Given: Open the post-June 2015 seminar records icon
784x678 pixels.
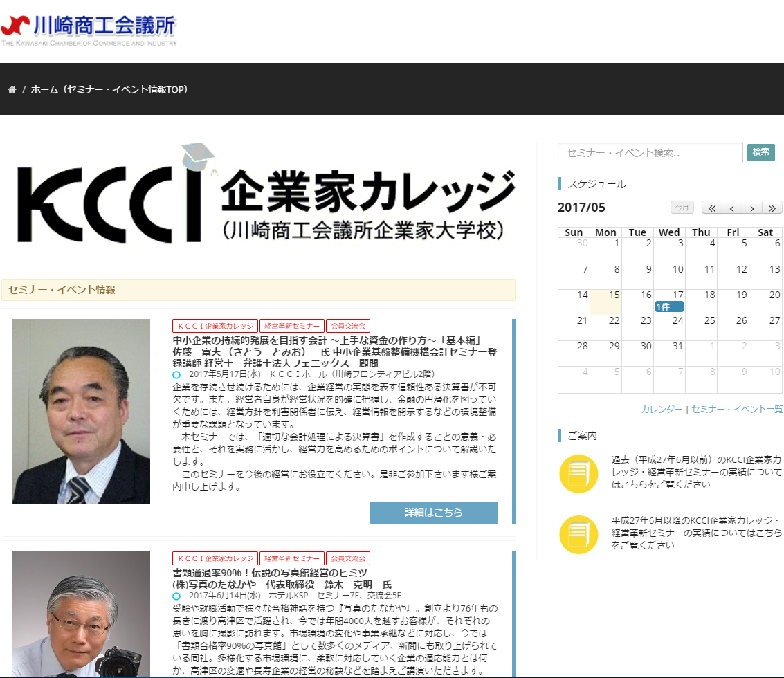Looking at the screenshot, I should tap(578, 535).
